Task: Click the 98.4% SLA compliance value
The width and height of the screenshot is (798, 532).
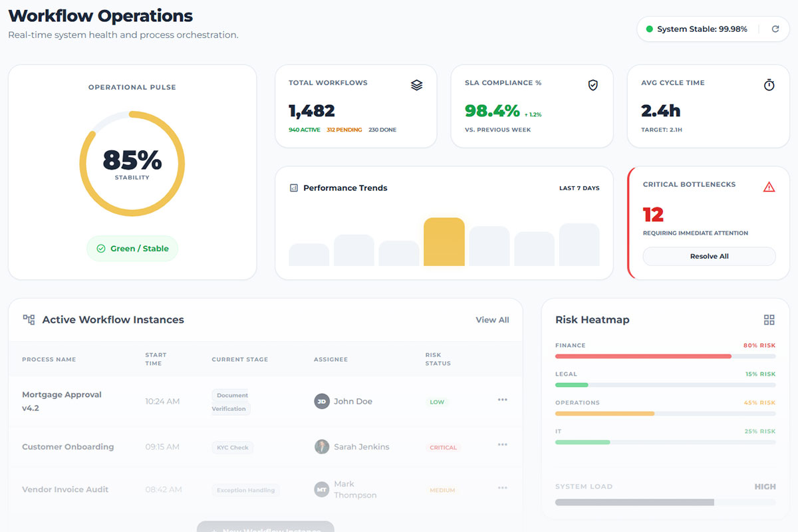Action: click(492, 110)
